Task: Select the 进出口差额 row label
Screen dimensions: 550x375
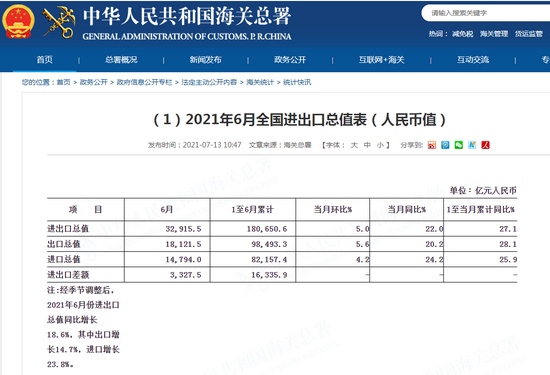Action: pyautogui.click(x=68, y=275)
